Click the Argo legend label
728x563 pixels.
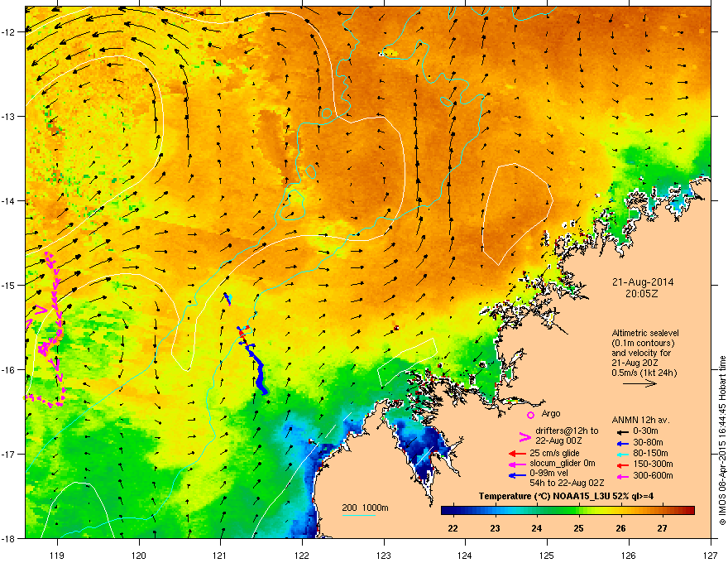pyautogui.click(x=551, y=413)
